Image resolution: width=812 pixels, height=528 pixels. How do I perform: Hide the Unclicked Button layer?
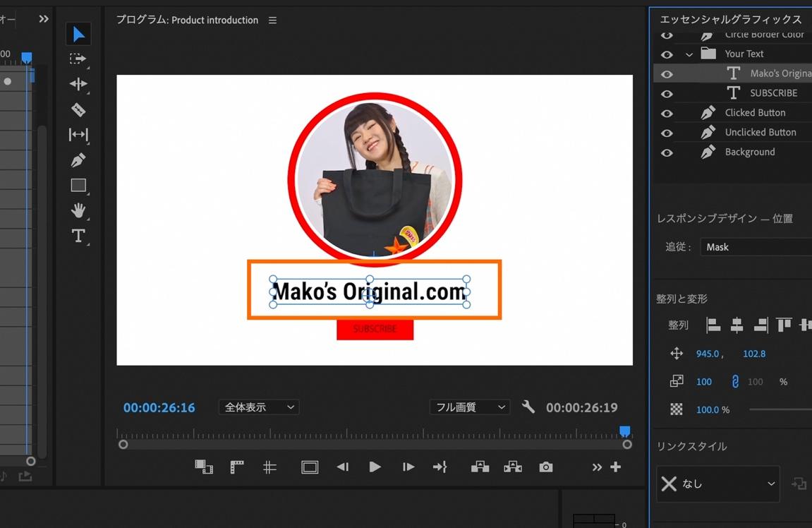point(667,133)
